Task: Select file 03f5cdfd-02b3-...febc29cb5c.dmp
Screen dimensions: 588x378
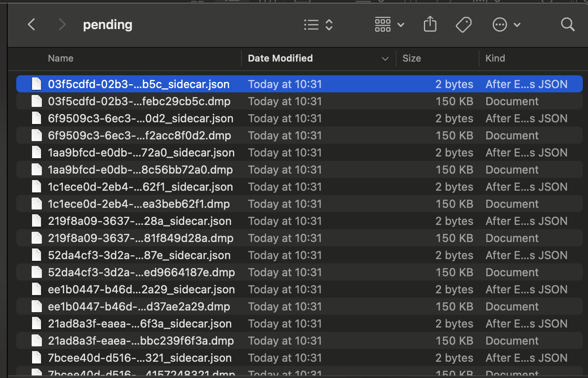Action: pyautogui.click(x=300, y=101)
